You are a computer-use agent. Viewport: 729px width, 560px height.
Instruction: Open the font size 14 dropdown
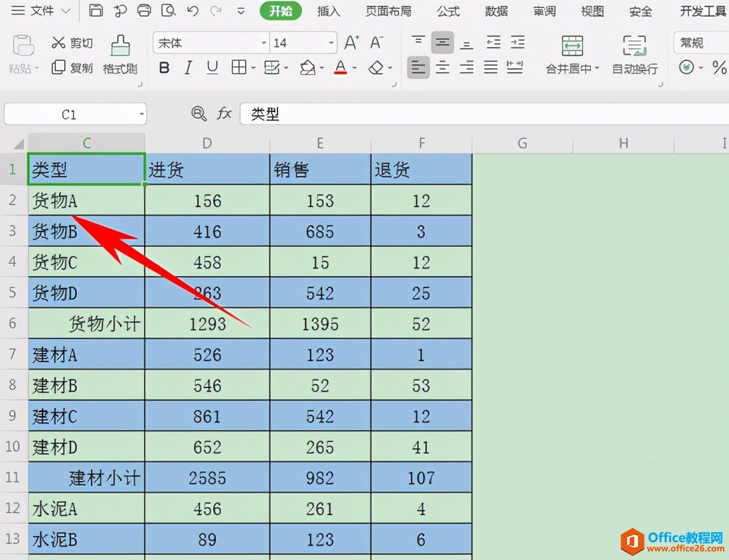pos(331,42)
